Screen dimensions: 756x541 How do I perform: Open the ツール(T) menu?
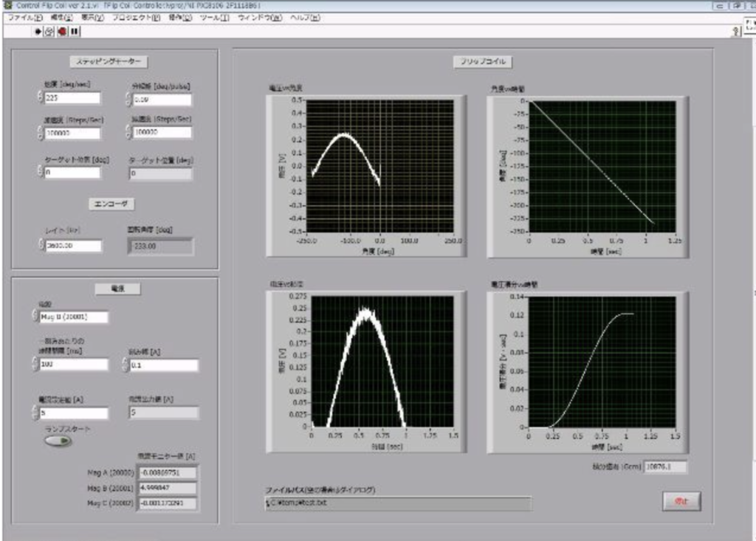215,18
